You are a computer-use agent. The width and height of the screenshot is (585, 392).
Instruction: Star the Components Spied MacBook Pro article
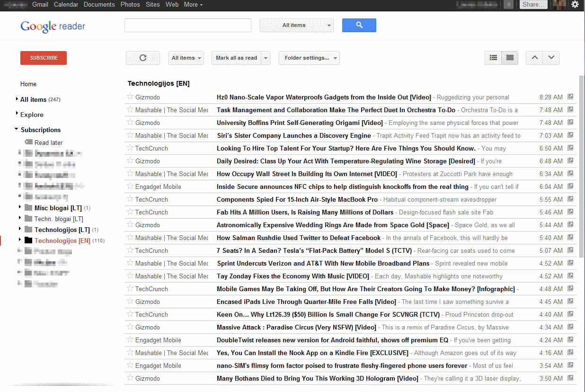pyautogui.click(x=130, y=199)
